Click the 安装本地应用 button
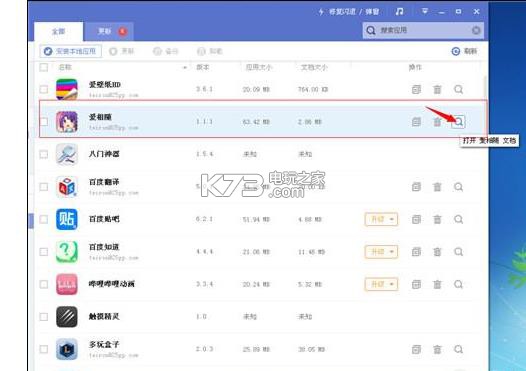This screenshot has width=526, height=371. click(x=70, y=51)
